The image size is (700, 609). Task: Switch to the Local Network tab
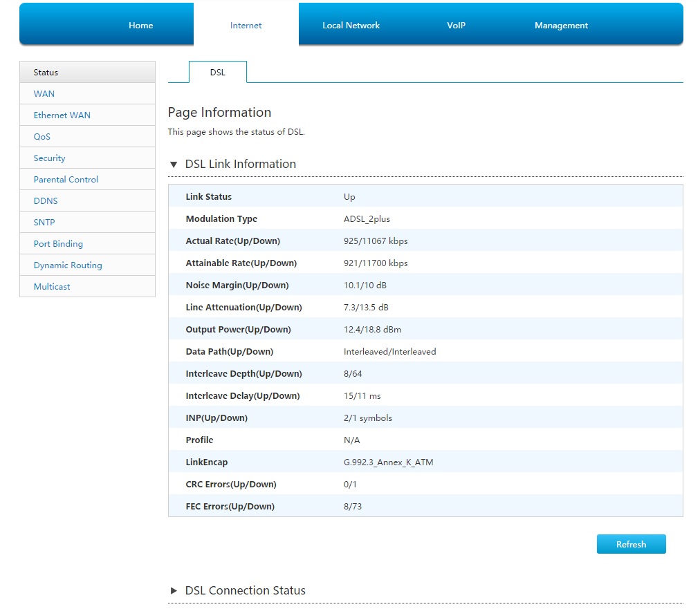pyautogui.click(x=351, y=26)
